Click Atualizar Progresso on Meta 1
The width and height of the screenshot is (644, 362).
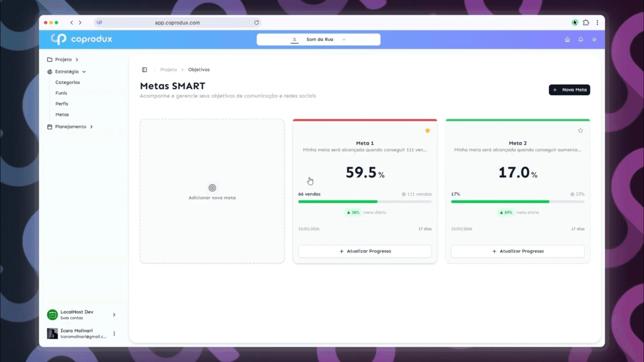tap(365, 251)
